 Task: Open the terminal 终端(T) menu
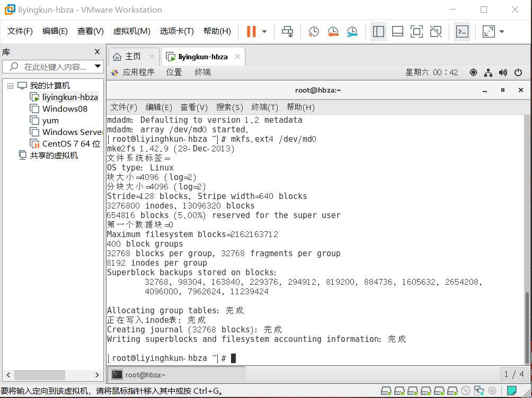click(x=264, y=107)
